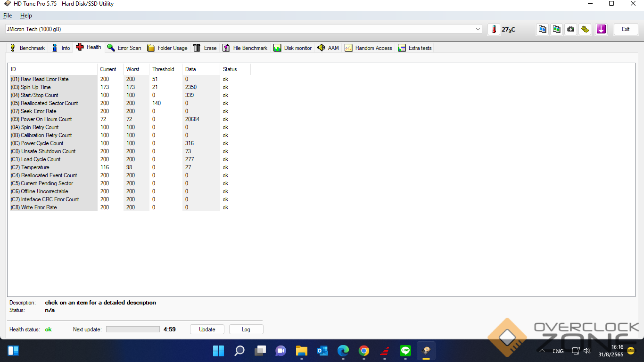Click the Next update progress bar
Image resolution: width=644 pixels, height=362 pixels.
tap(133, 329)
